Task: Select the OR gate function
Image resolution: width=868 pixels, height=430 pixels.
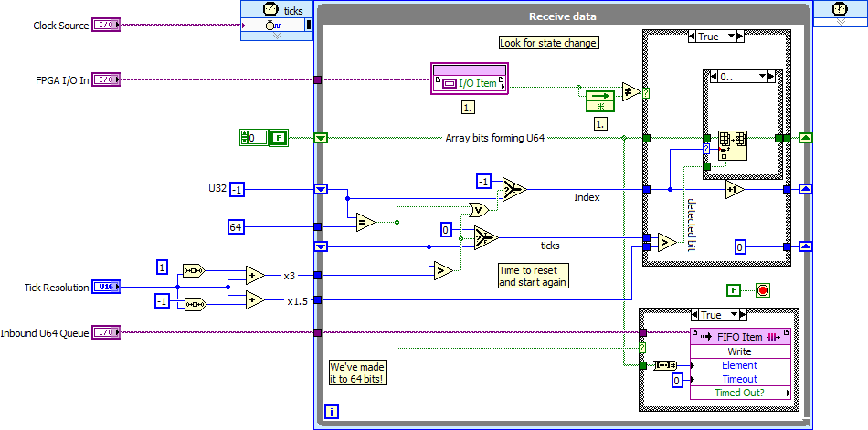Action: pos(478,209)
